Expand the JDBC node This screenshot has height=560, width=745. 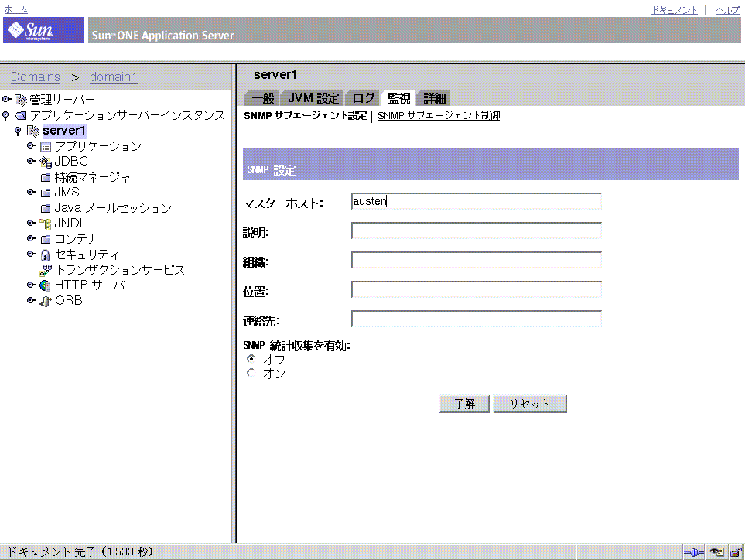click(x=32, y=161)
